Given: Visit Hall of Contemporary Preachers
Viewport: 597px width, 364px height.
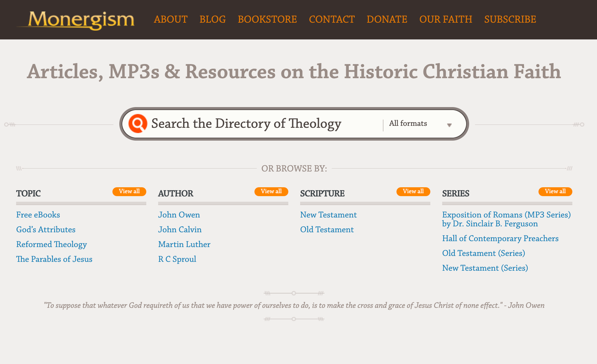Looking at the screenshot, I should [x=500, y=239].
